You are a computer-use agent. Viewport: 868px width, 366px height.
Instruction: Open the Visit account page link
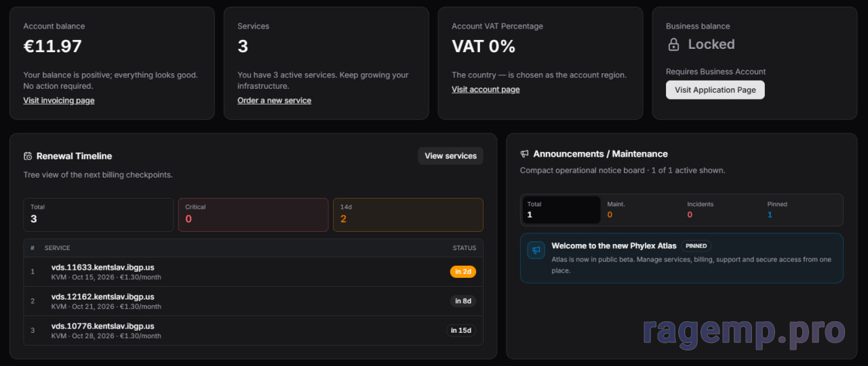[486, 89]
